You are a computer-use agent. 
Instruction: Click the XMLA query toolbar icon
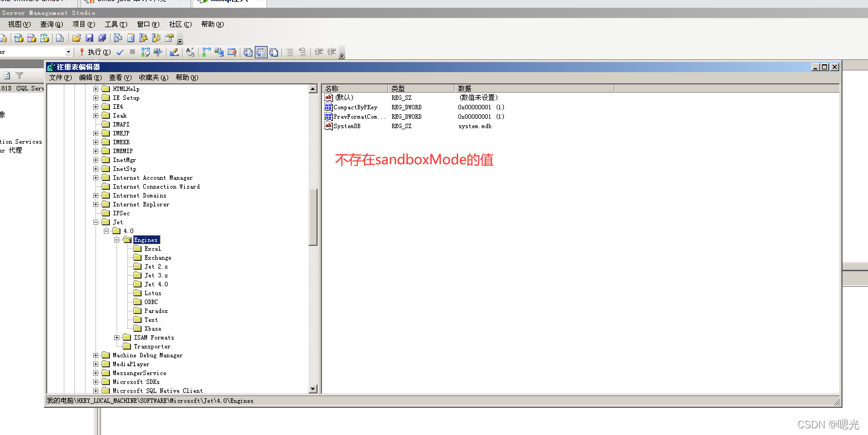click(44, 38)
